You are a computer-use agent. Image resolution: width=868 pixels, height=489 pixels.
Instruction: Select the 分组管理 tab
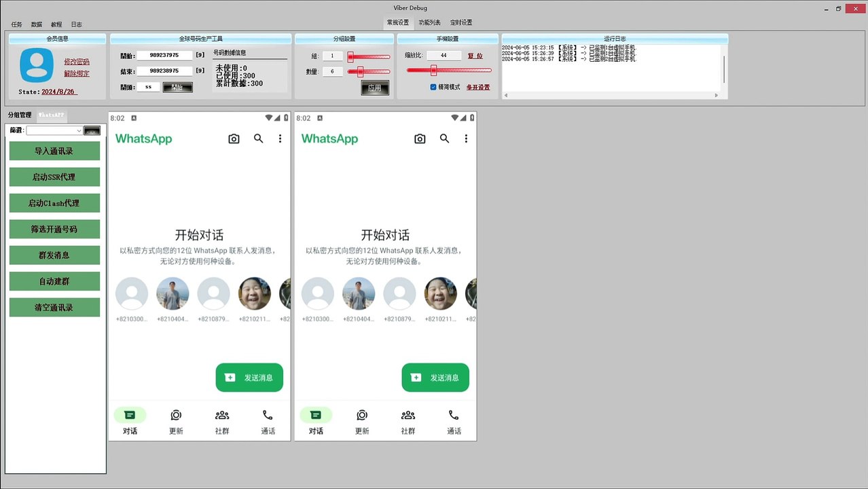click(x=20, y=115)
